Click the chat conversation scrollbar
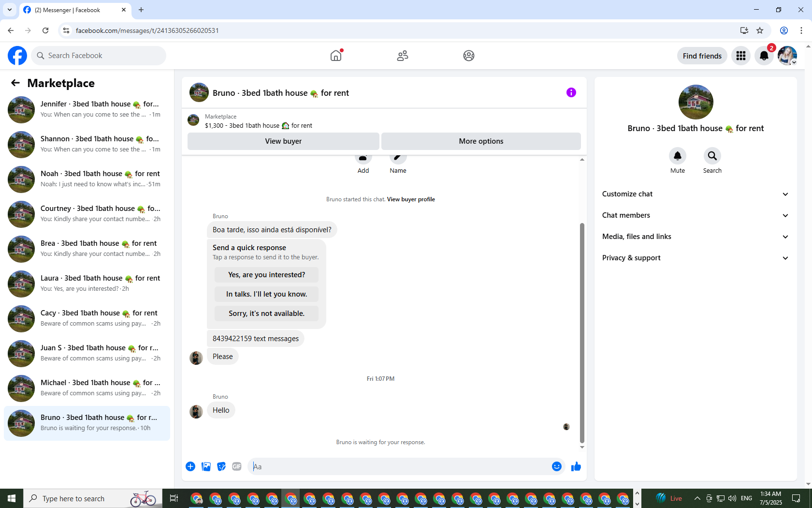 (582, 333)
